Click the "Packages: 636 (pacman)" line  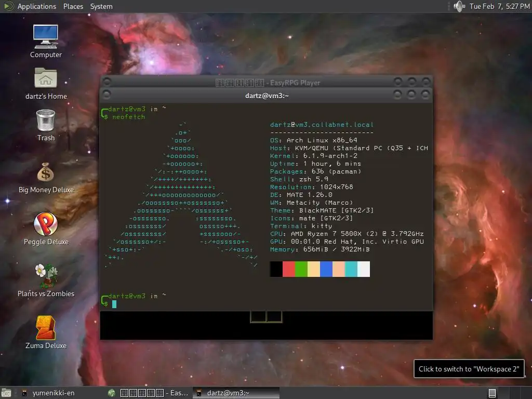click(315, 171)
